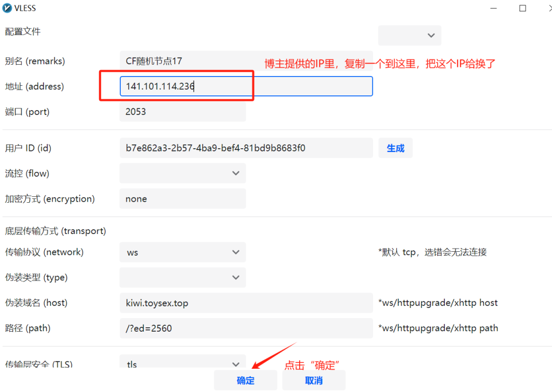
Task: Click the 用户 ID (id) label
Action: click(x=28, y=148)
